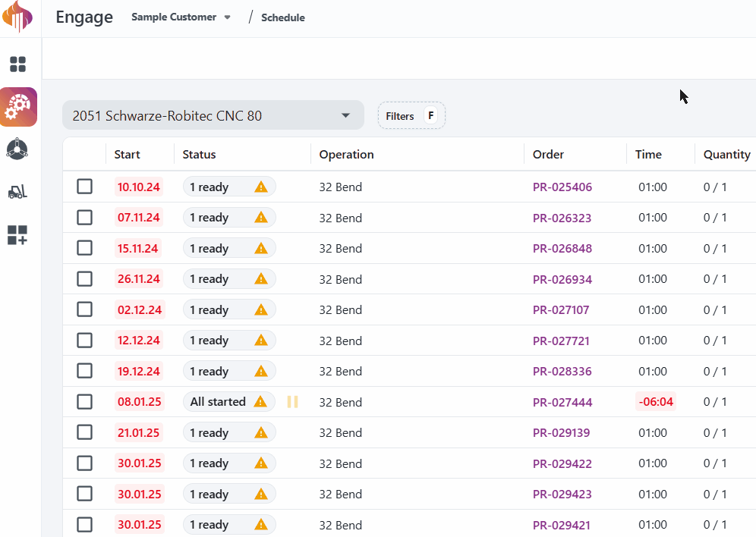Click the add-apps tiles plus icon
Image resolution: width=756 pixels, height=537 pixels.
pyautogui.click(x=17, y=235)
